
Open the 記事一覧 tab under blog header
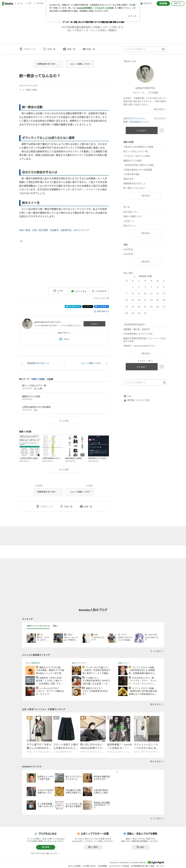[50, 49]
